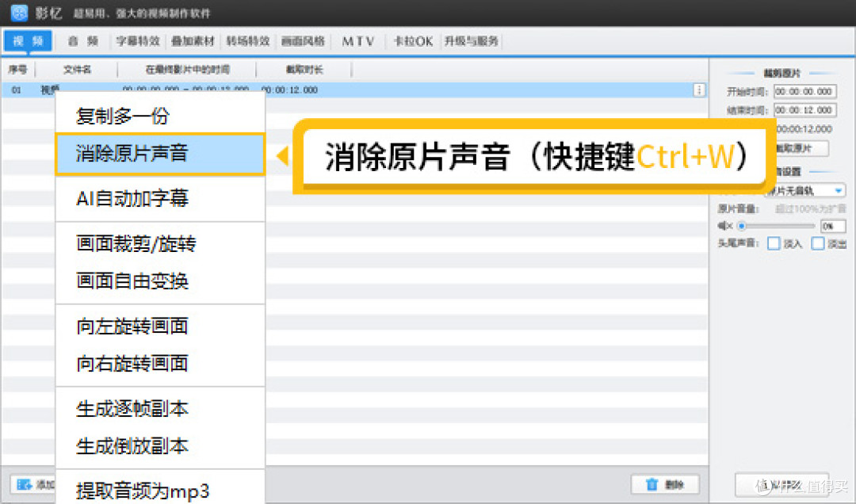Choose 画面自由变换 in context menu
This screenshot has width=856, height=504.
[x=160, y=281]
